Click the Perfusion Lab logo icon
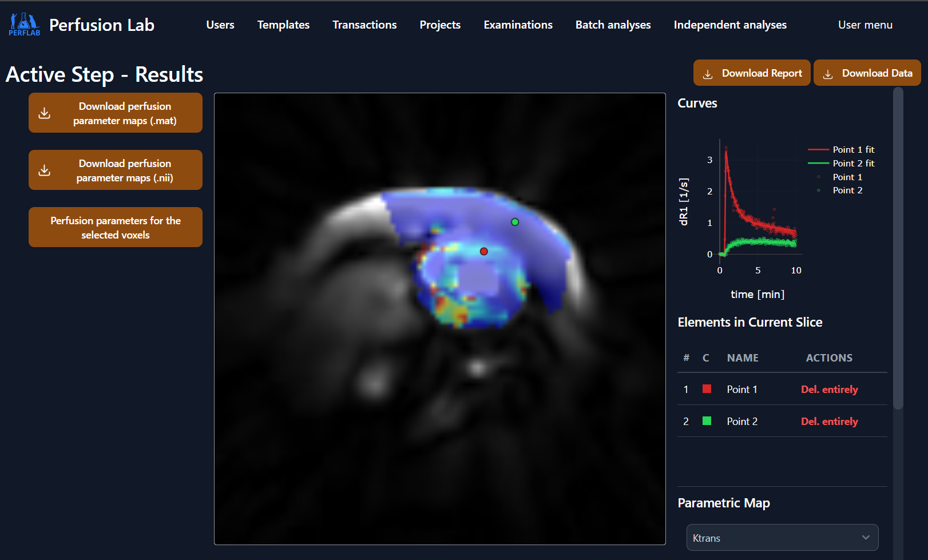The height and width of the screenshot is (560, 928). point(24,24)
